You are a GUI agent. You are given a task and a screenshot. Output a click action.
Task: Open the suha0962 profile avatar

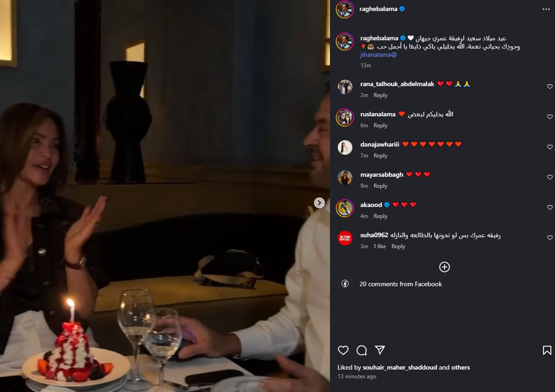[345, 238]
